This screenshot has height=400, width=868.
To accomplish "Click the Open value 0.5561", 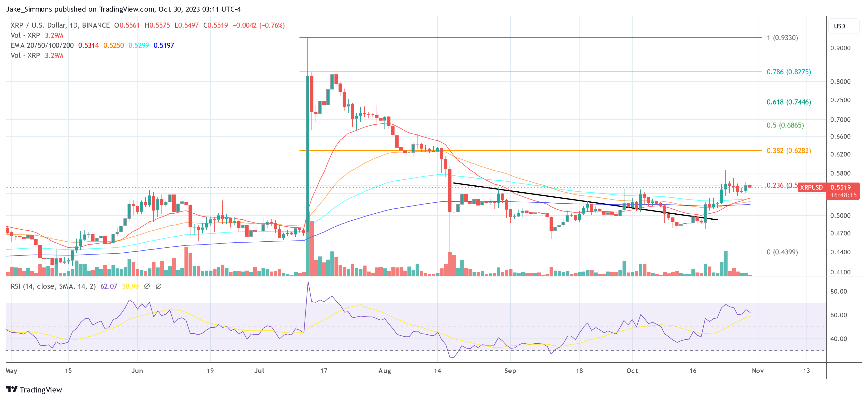I will click(x=129, y=25).
